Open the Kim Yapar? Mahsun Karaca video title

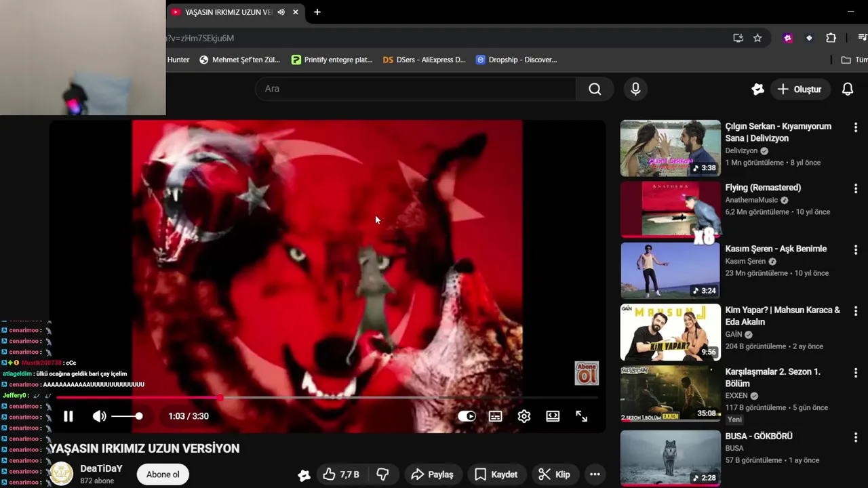(783, 316)
